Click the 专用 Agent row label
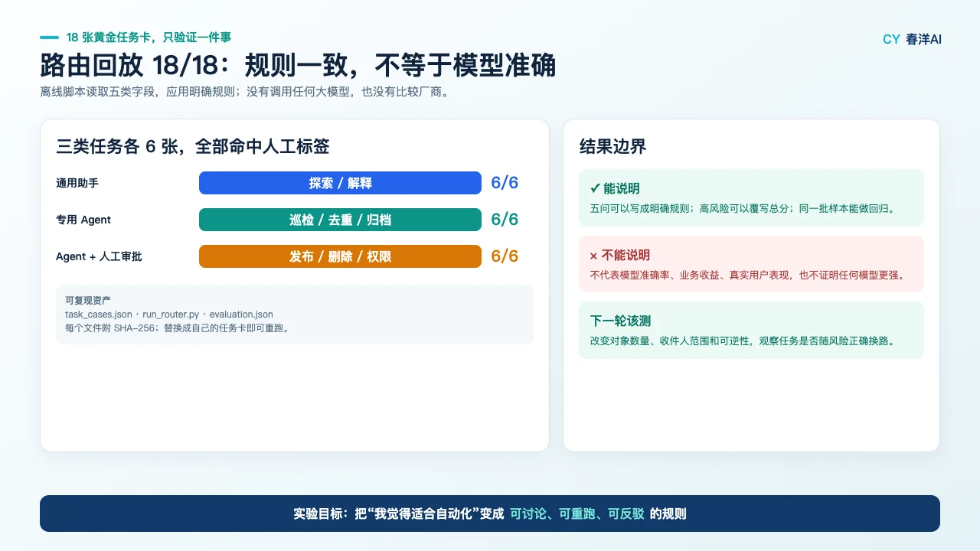Image resolution: width=980 pixels, height=551 pixels. click(83, 220)
